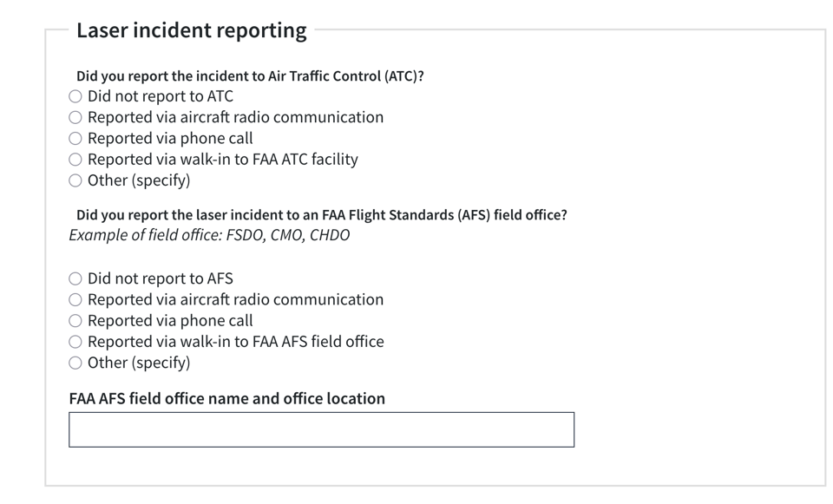This screenshot has height=504, width=833.
Task: Choose "Other (specify)" radio for the ATC question
Action: coord(75,180)
